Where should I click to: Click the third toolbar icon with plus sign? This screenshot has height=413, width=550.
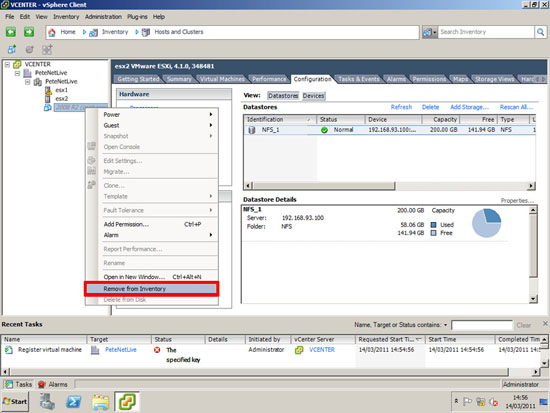tap(47, 49)
